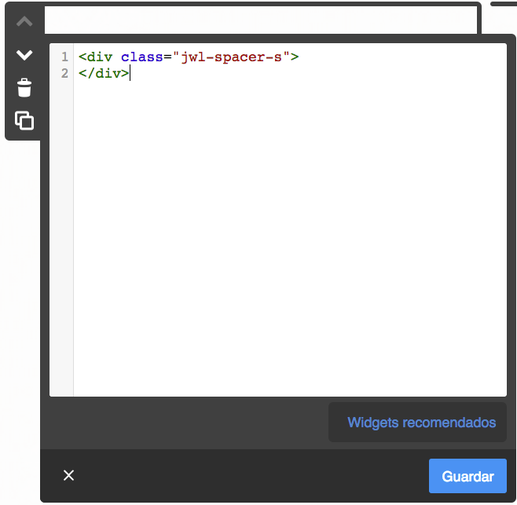The width and height of the screenshot is (517, 505).
Task: Move widget down with the down chevron
Action: 24,55
